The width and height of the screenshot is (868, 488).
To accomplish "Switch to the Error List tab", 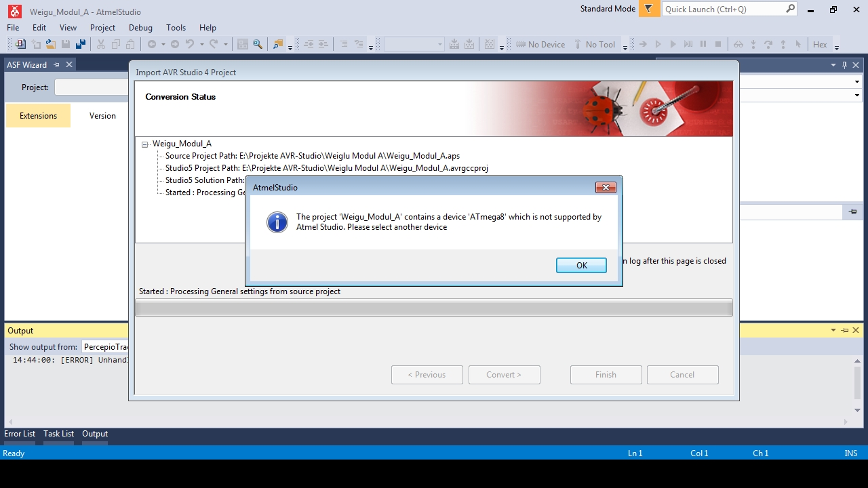I will (x=20, y=434).
